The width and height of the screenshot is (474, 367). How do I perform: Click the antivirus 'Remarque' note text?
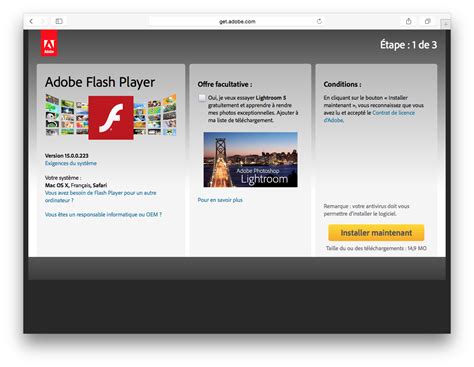[x=366, y=210]
